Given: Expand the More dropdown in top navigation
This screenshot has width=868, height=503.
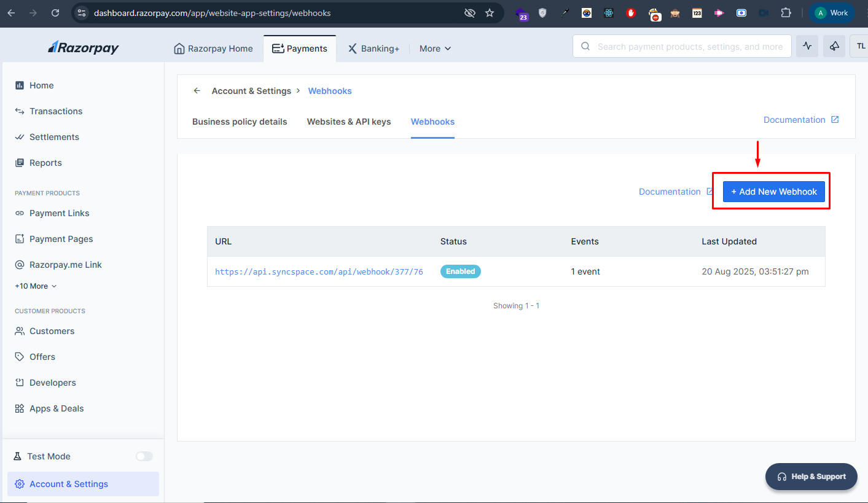Looking at the screenshot, I should (435, 49).
